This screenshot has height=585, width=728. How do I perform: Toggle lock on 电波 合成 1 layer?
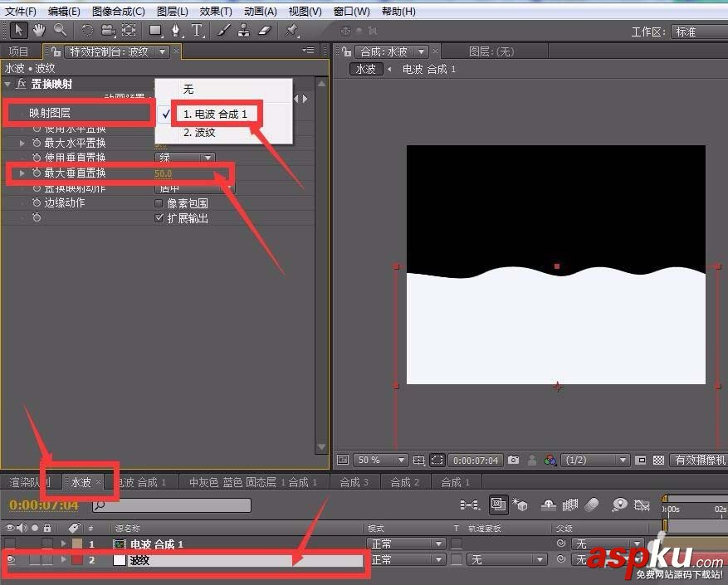click(46, 544)
